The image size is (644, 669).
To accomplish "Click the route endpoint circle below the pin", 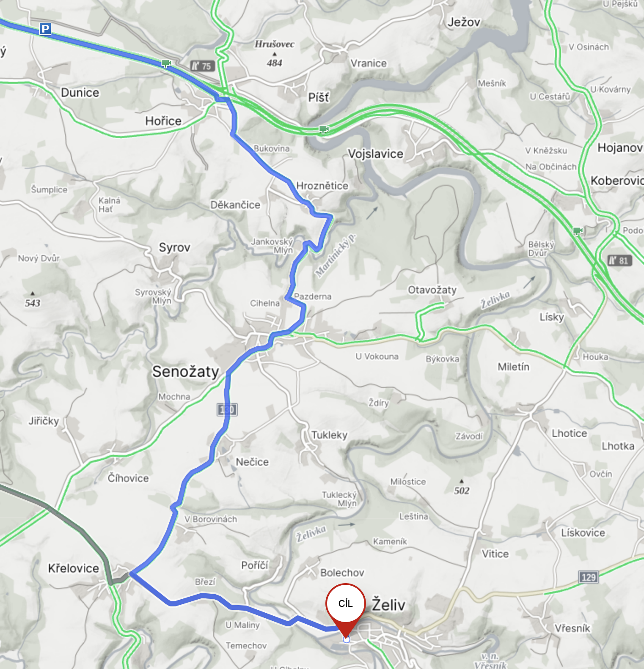I will [347, 639].
